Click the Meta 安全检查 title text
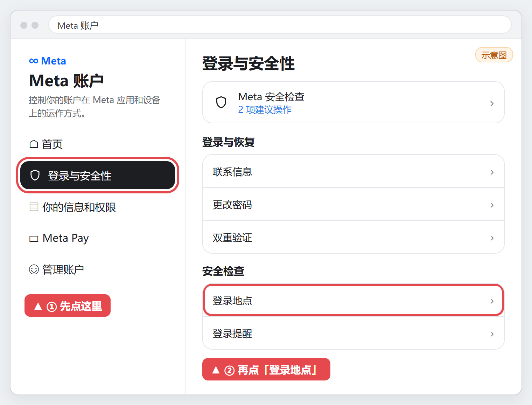Image resolution: width=532 pixels, height=405 pixels. (x=271, y=97)
